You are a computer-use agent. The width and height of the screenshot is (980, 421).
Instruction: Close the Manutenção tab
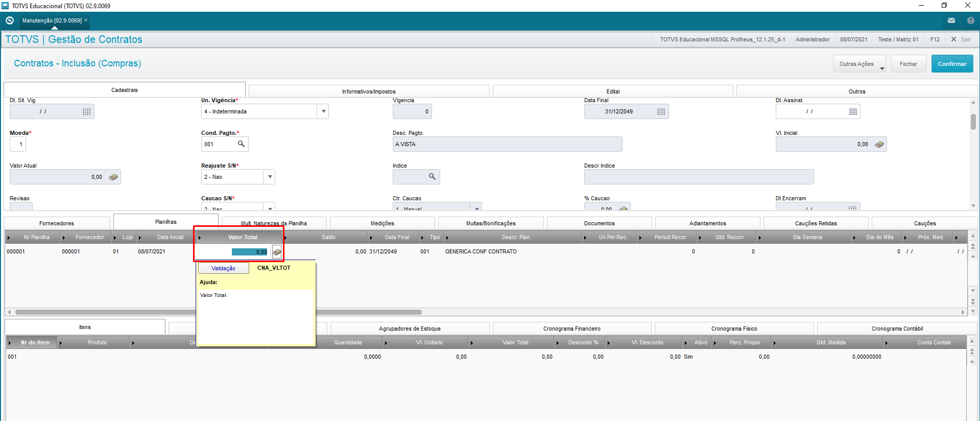click(x=86, y=20)
